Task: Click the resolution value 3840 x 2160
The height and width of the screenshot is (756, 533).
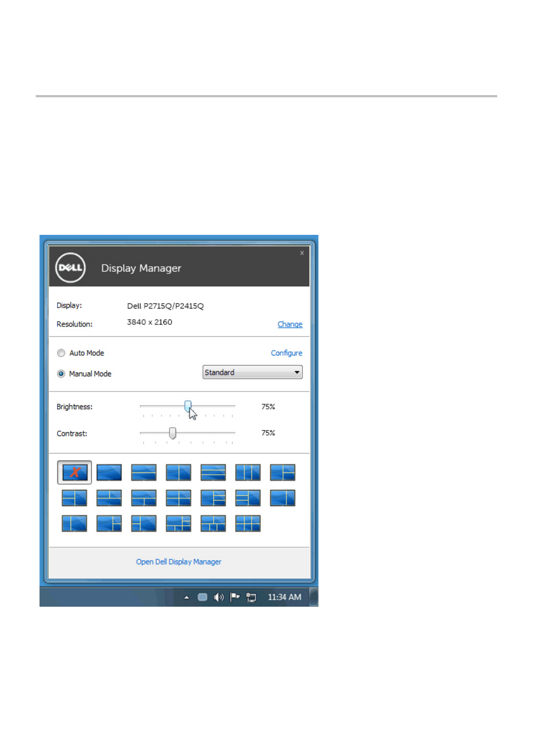Action: click(149, 322)
